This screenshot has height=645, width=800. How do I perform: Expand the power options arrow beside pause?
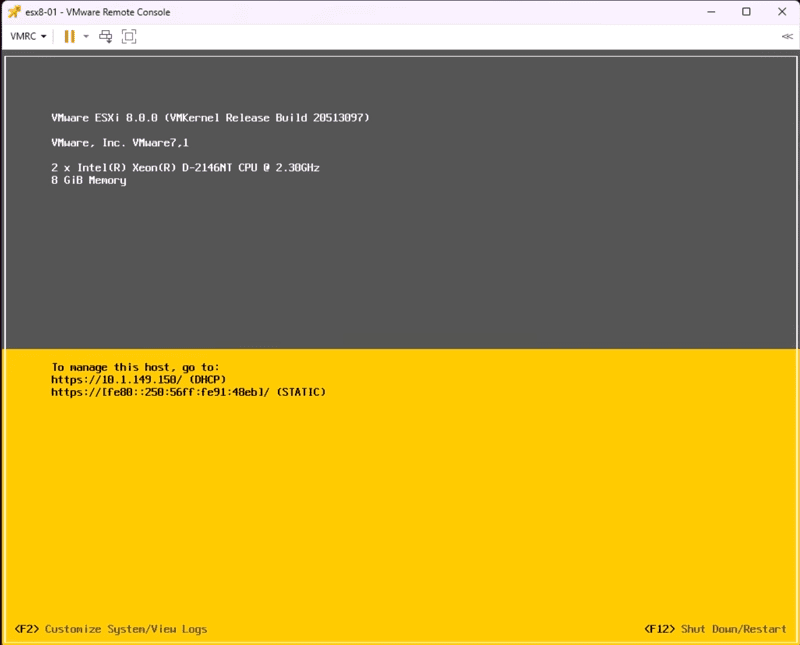point(86,36)
